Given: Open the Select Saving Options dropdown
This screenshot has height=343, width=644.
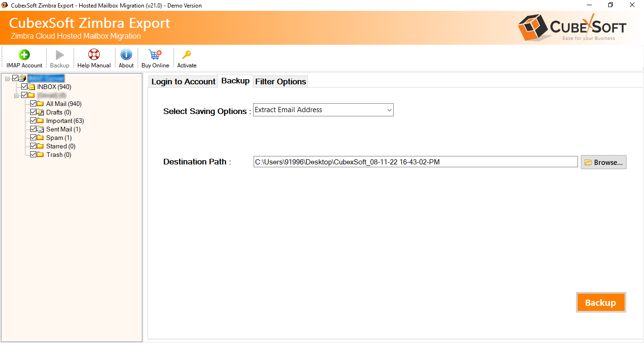Looking at the screenshot, I should point(323,110).
